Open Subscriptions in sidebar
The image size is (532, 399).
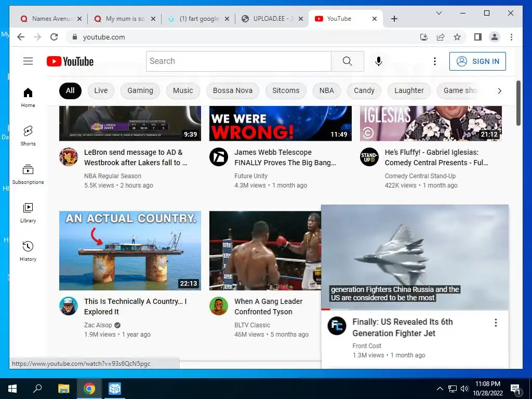28,175
